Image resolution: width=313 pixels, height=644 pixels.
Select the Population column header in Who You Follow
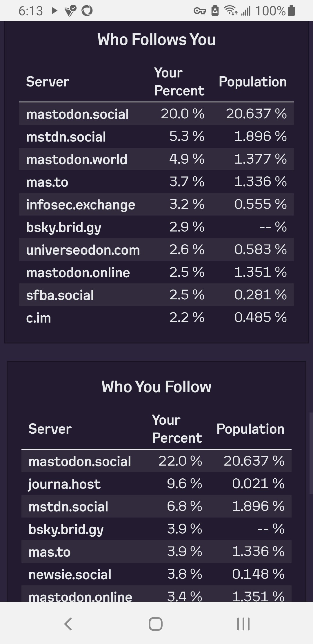(250, 429)
